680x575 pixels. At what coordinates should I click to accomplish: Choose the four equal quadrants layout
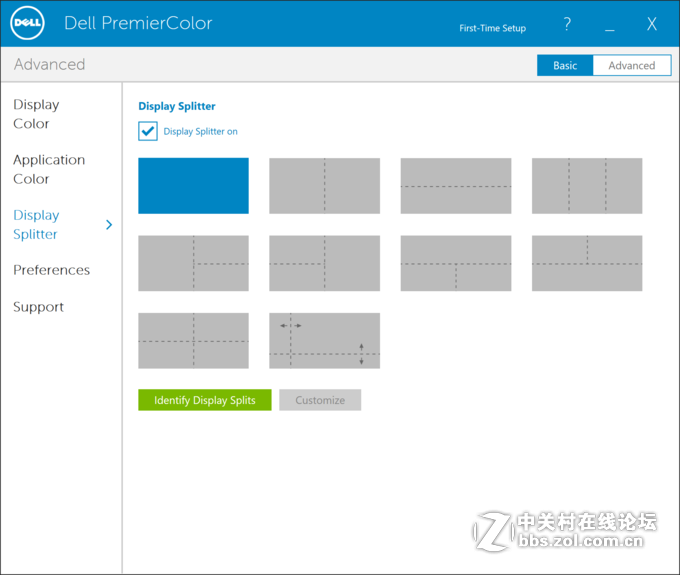click(x=193, y=341)
